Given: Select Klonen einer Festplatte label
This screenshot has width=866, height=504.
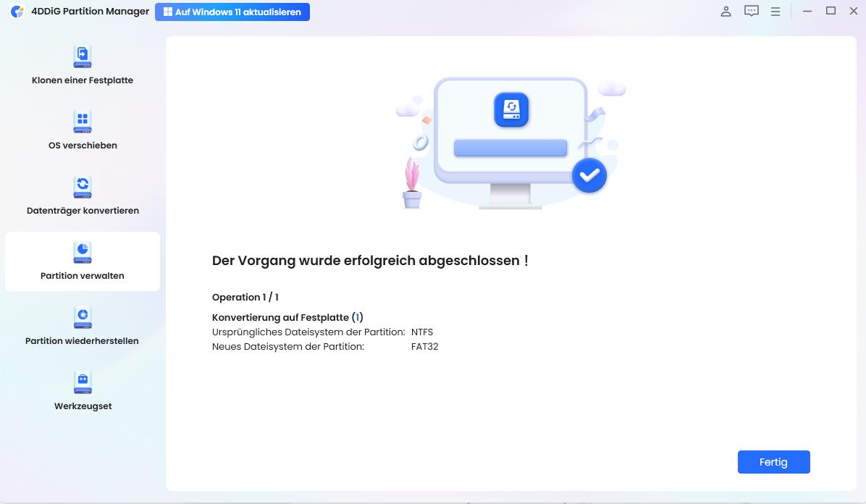Looking at the screenshot, I should (83, 80).
